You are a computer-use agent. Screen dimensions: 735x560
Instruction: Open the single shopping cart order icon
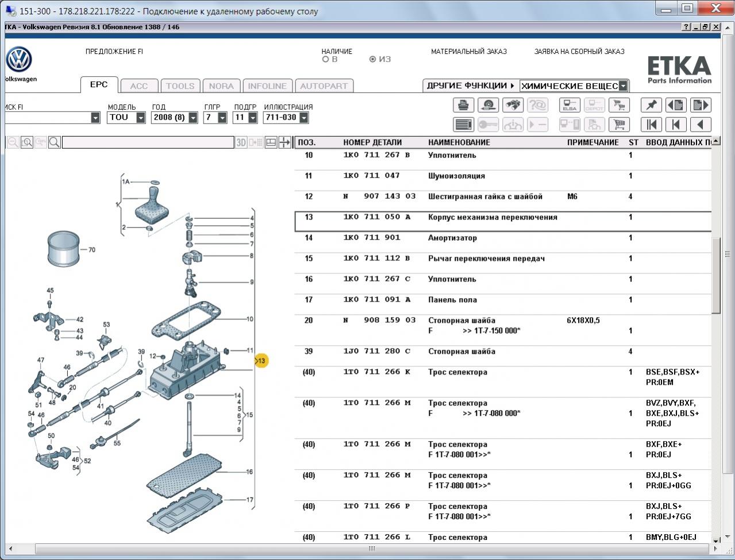(619, 125)
